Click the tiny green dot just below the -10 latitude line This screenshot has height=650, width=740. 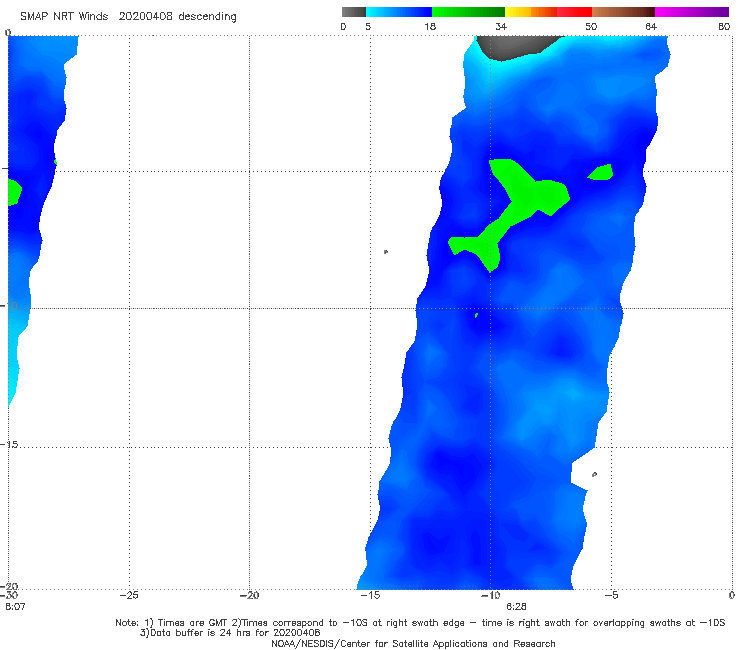(476, 315)
